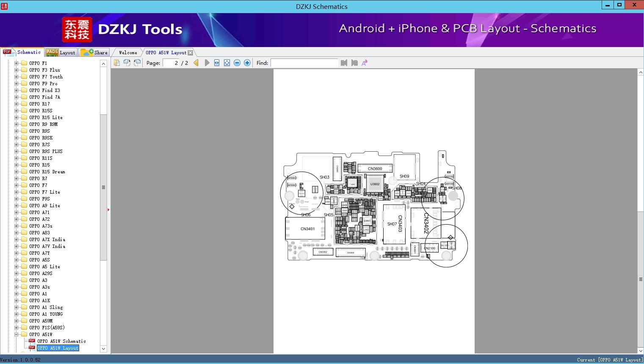Expand the OPPO A7X India folder
This screenshot has height=364, width=644.
(x=17, y=239)
